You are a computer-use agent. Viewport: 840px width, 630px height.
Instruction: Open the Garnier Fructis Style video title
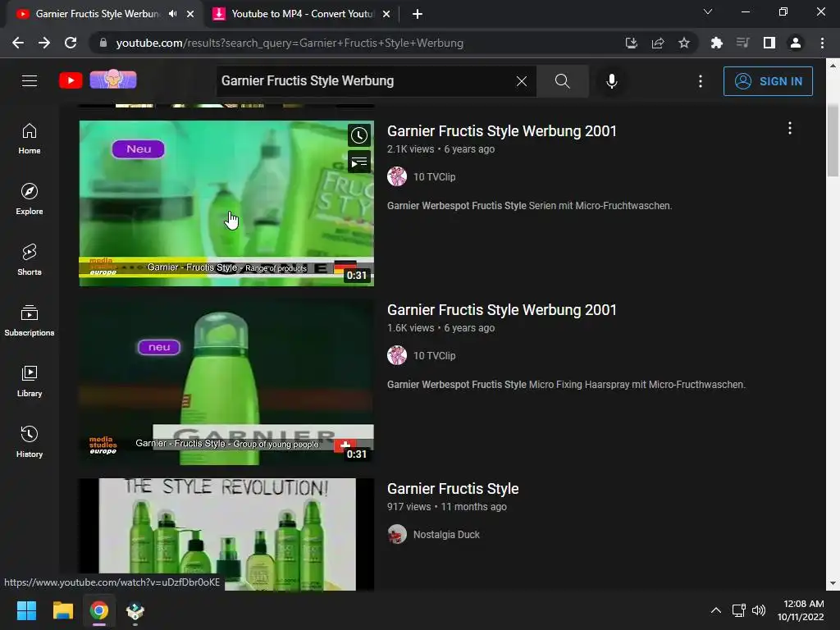pyautogui.click(x=453, y=489)
